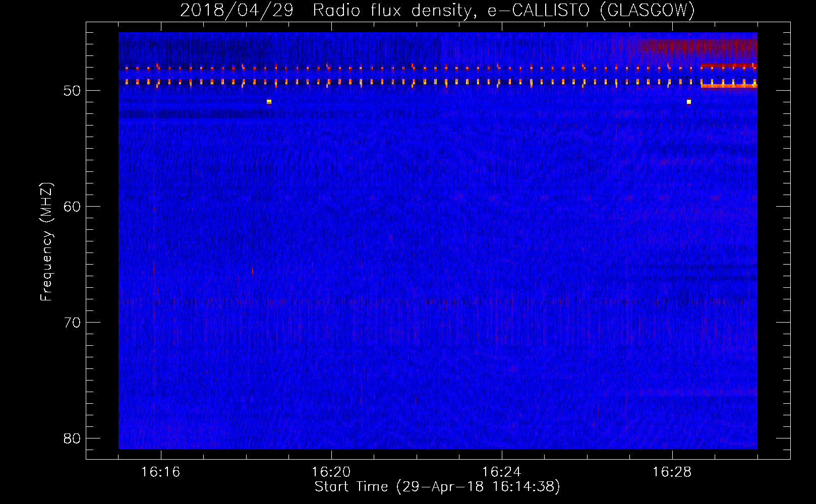The height and width of the screenshot is (504, 816).
Task: Click the "Start Time (29-Apr-18 16:14:38)" label
Action: click(x=437, y=487)
